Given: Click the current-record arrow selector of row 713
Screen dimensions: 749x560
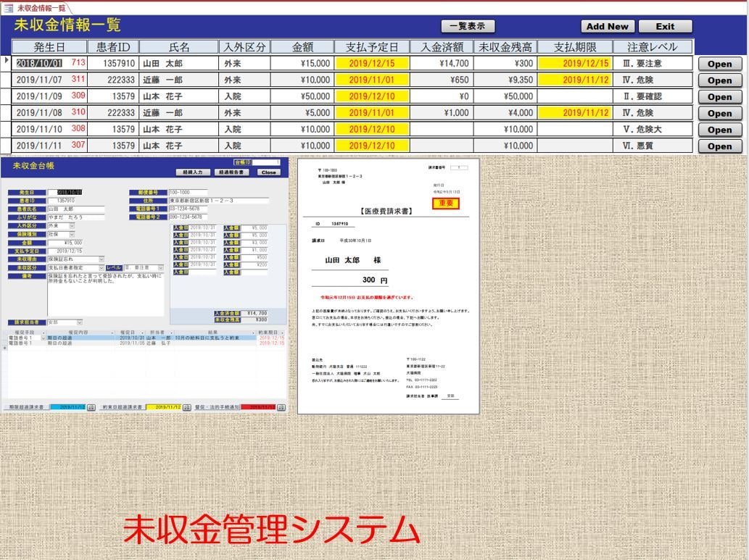Looking at the screenshot, I should point(7,61).
